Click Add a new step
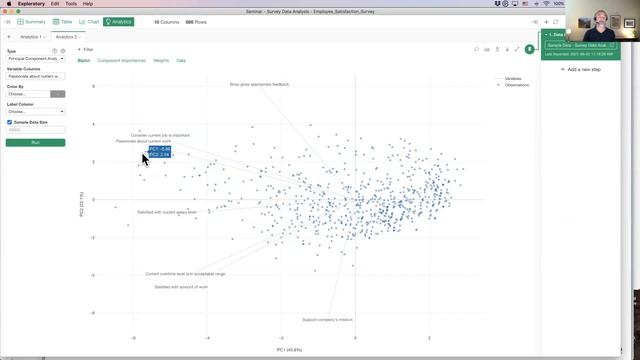The width and height of the screenshot is (640, 360). coord(581,69)
